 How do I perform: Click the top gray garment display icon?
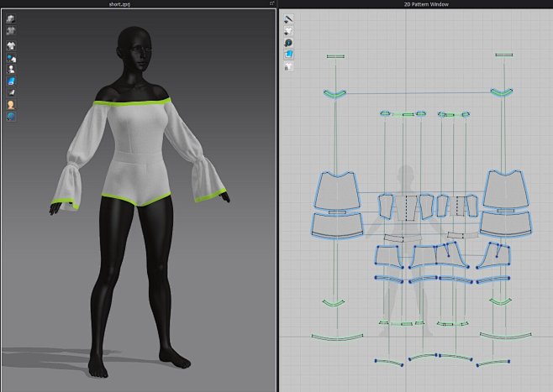[12, 18]
